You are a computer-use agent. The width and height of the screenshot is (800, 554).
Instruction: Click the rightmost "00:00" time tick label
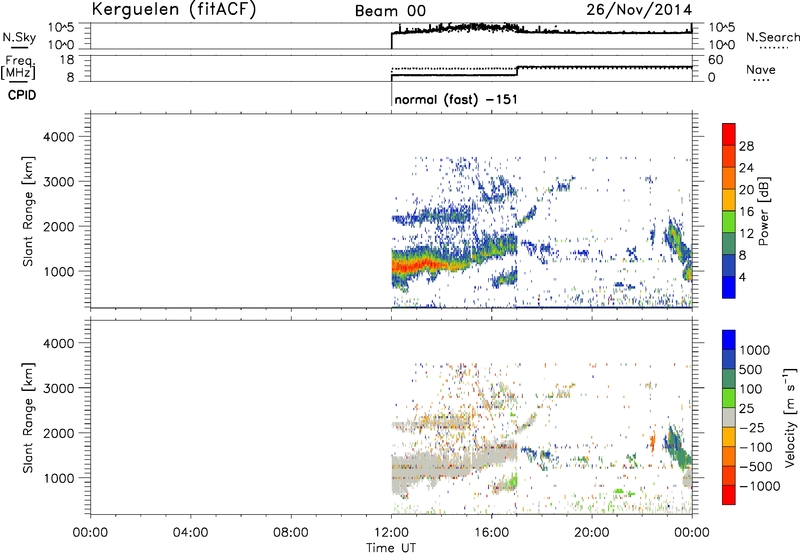point(692,533)
